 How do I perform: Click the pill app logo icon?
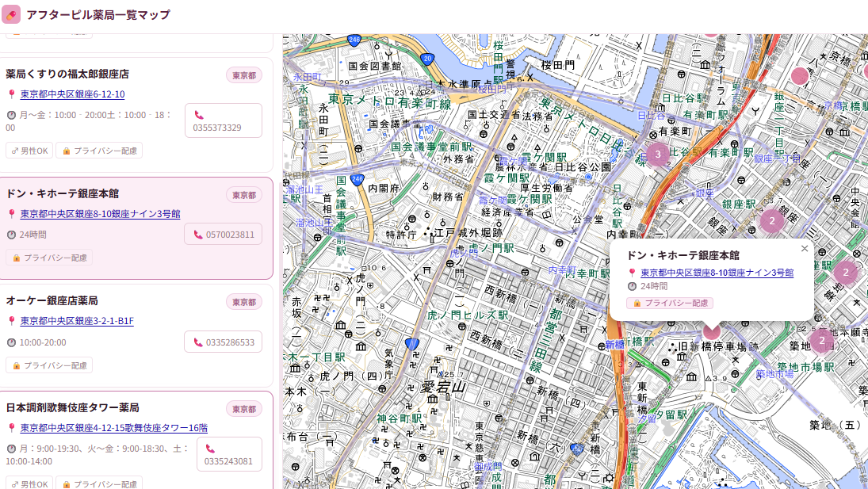pos(12,15)
